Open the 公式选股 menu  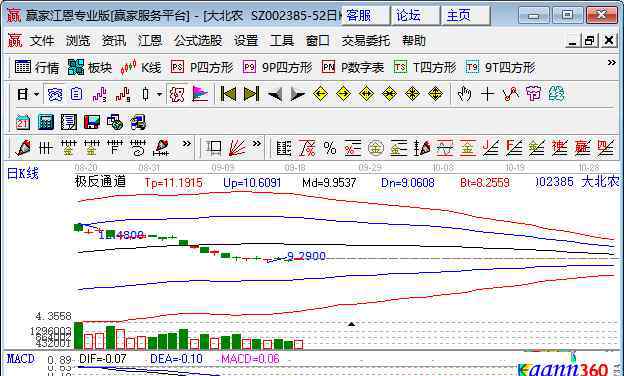pyautogui.click(x=198, y=41)
